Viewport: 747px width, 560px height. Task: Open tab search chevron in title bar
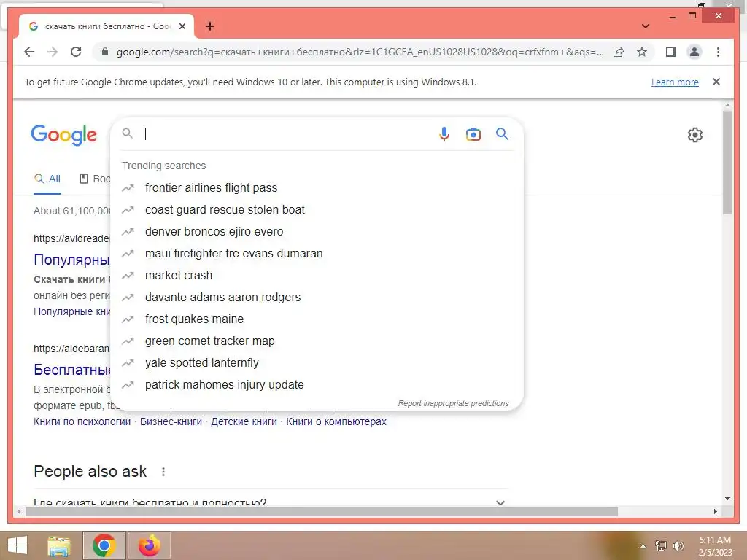click(x=645, y=26)
